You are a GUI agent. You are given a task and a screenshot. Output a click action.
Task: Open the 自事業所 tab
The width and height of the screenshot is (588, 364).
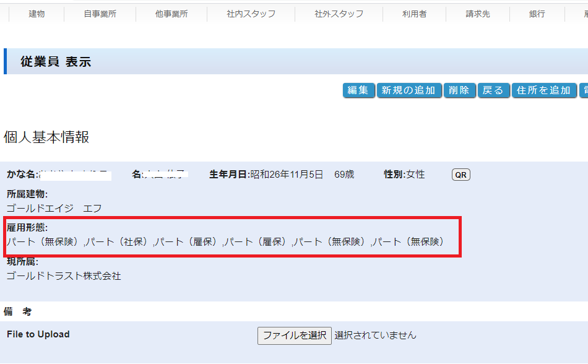click(x=100, y=14)
